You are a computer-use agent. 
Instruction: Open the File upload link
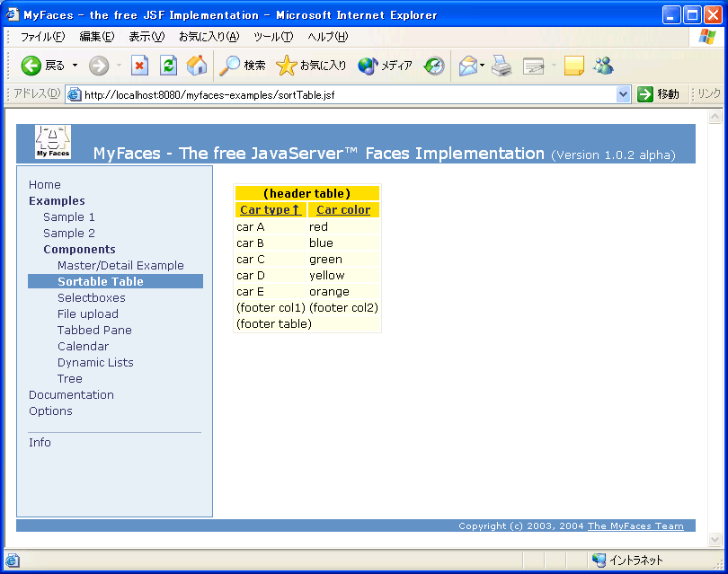pyautogui.click(x=88, y=314)
